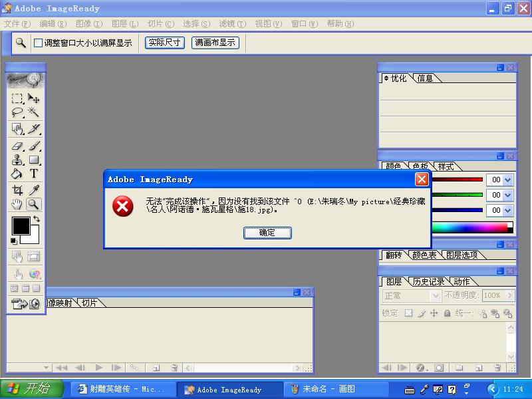Create a new layer in Layers panel
The image size is (532, 399).
point(478,368)
